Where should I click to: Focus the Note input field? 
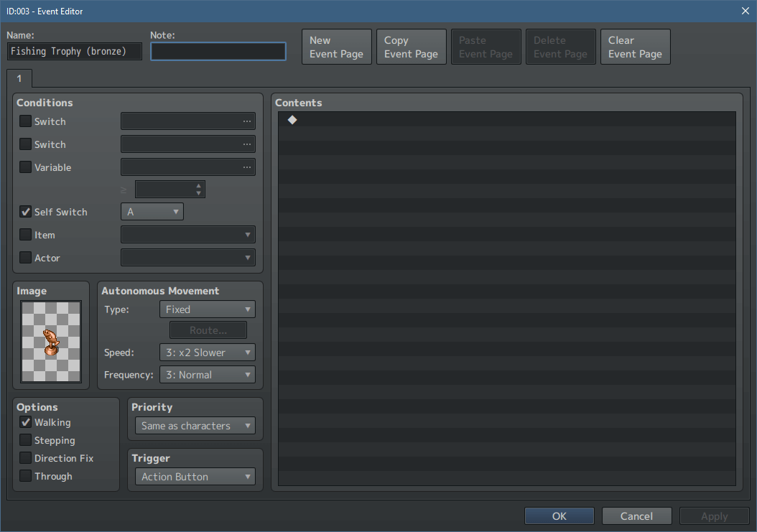(218, 51)
